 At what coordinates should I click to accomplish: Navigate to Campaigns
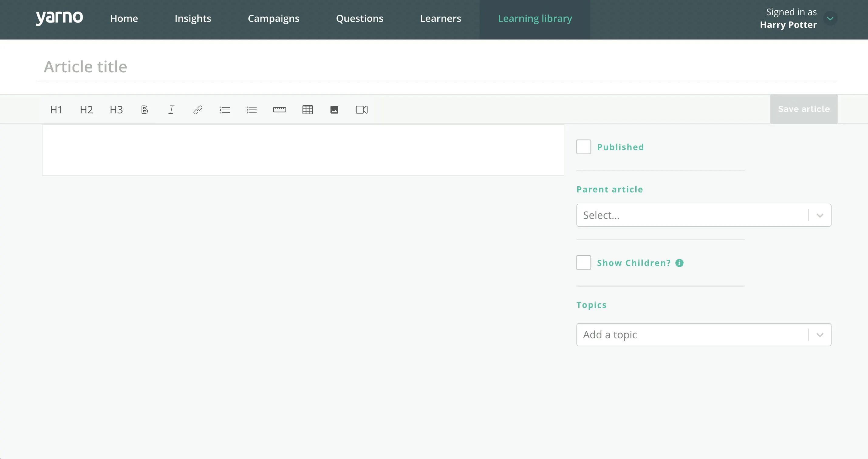pos(273,18)
